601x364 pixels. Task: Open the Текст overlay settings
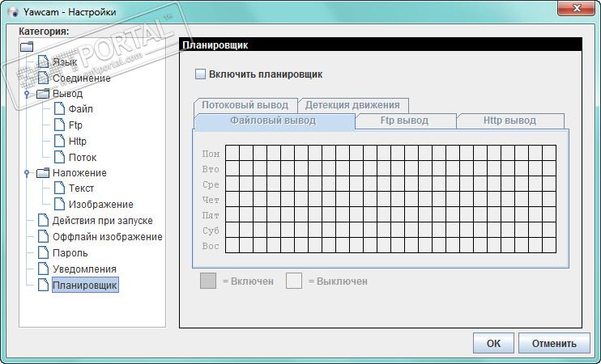click(81, 188)
